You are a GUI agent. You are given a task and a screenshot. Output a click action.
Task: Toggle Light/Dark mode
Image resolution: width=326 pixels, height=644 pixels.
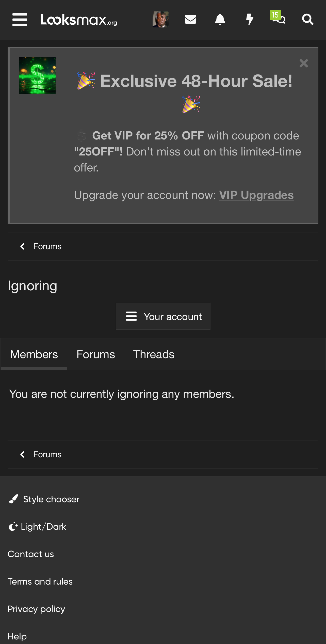pos(43,527)
